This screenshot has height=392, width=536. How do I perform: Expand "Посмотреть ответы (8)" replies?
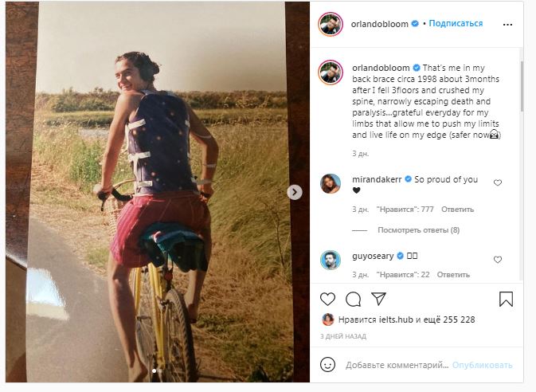[418, 229]
